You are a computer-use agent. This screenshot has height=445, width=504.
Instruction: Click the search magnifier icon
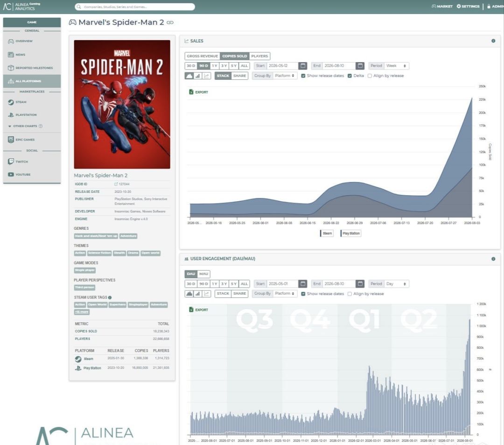(79, 7)
